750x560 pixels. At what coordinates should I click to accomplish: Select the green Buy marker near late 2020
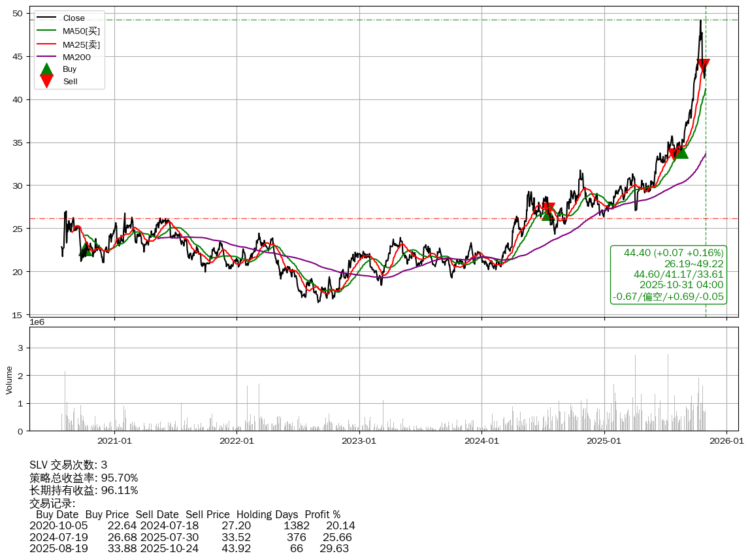85,249
